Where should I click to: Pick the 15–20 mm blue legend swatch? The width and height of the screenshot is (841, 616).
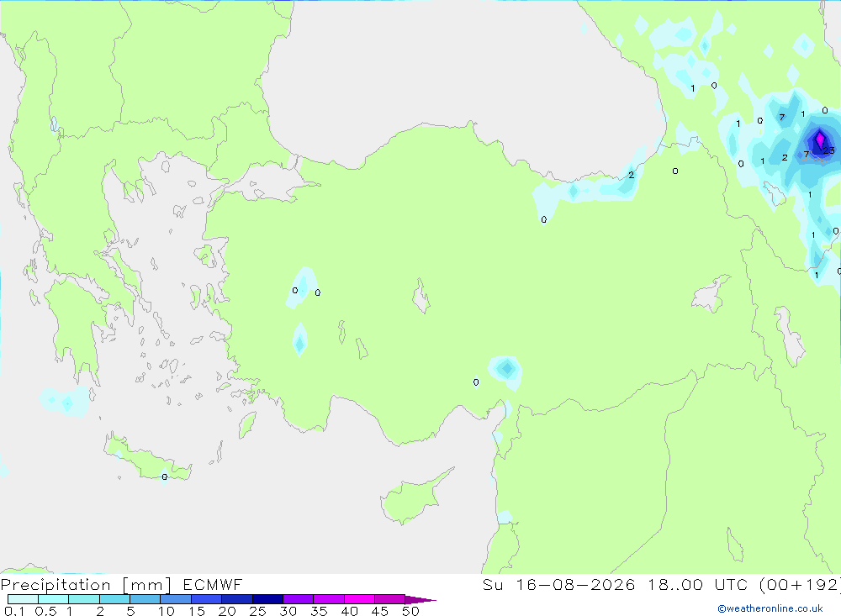click(x=207, y=599)
